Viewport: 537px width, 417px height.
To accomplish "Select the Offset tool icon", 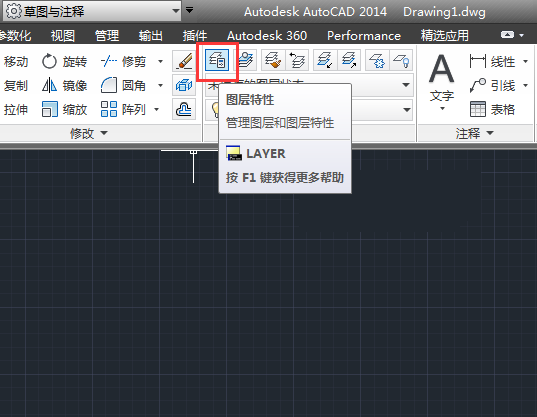I will pos(184,109).
